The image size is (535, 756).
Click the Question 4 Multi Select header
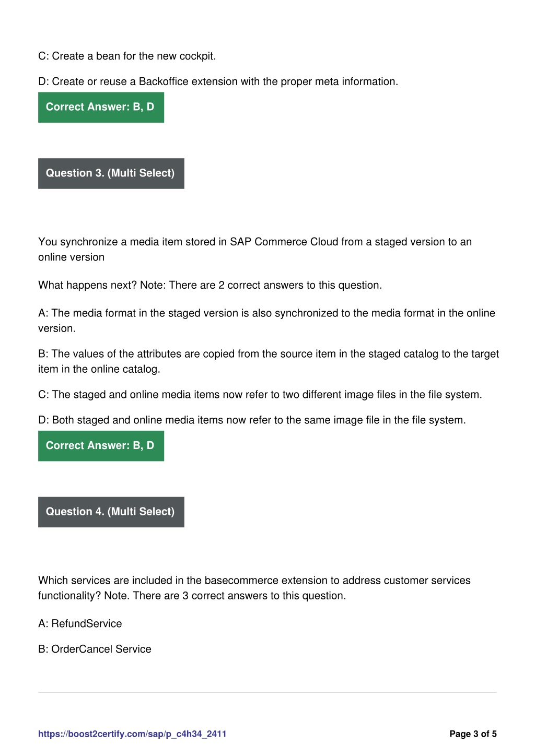[111, 512]
